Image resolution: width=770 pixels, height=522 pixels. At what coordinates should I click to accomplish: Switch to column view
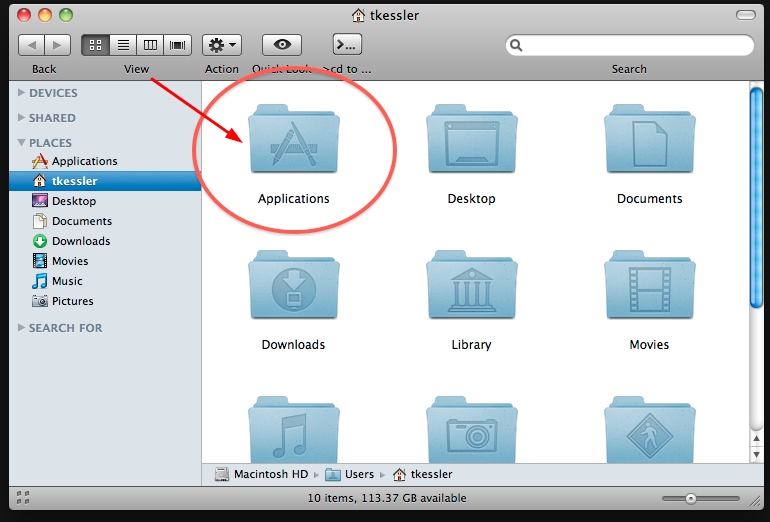pos(150,45)
